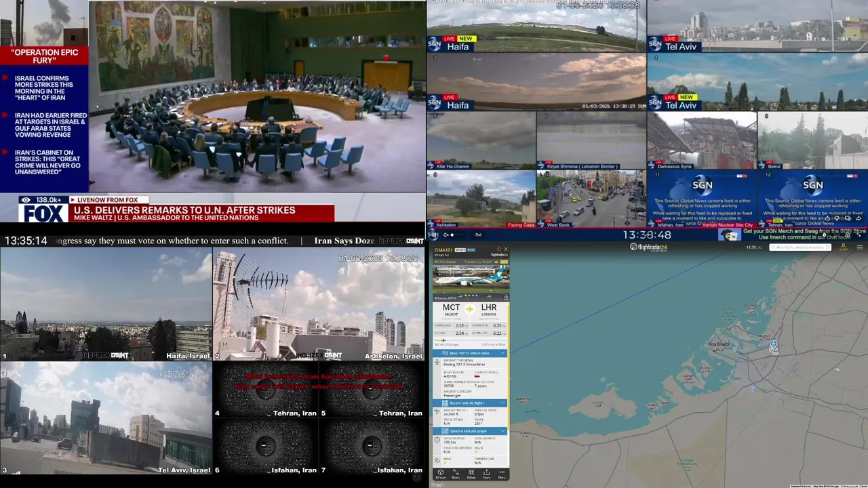Collapse the Recent A4O-SG flights section
This screenshot has width=868, height=488.
[x=502, y=403]
